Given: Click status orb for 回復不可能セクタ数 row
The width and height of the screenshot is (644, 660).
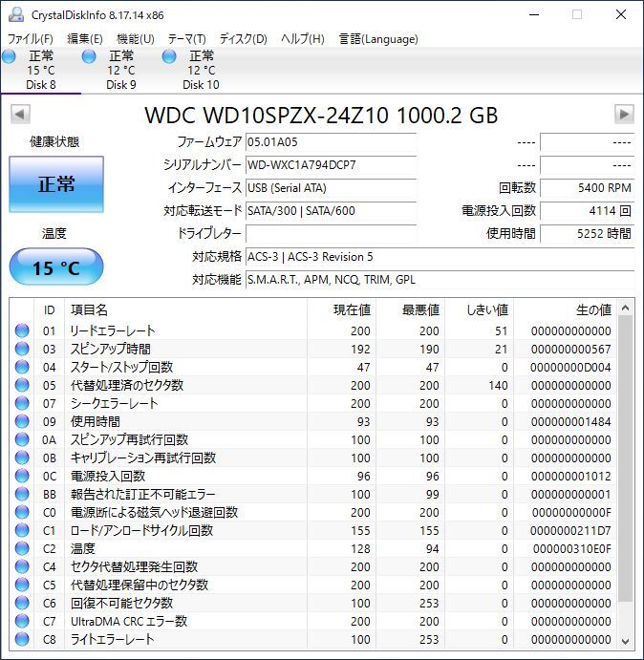Looking at the screenshot, I should click(x=22, y=603).
